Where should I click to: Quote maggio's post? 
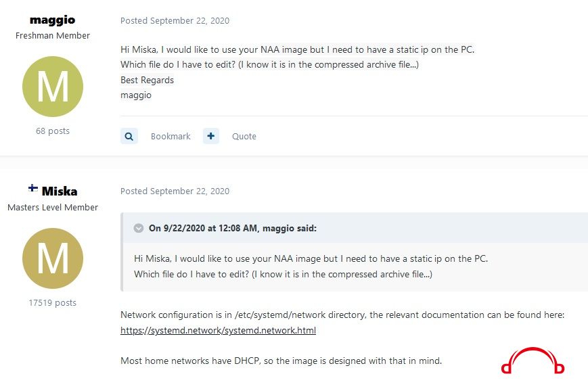point(244,137)
